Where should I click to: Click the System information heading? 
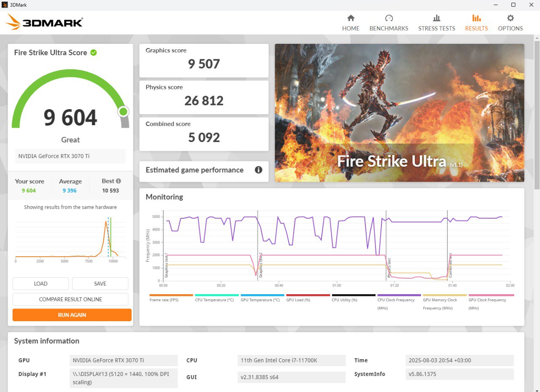[x=47, y=341]
